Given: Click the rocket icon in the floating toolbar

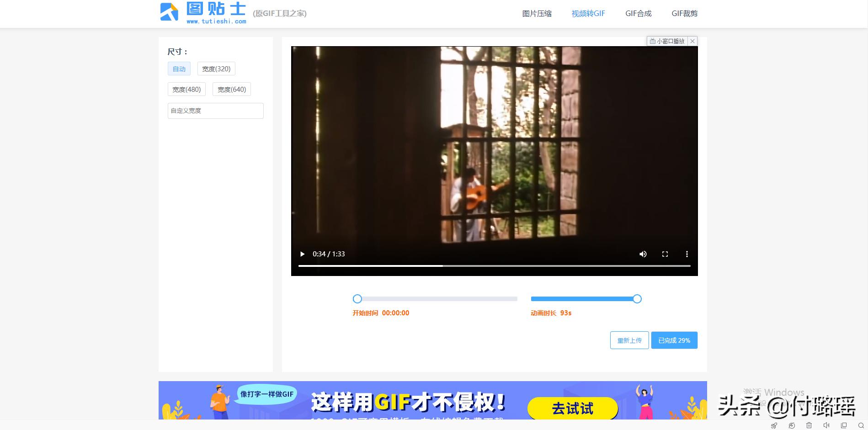Looking at the screenshot, I should (x=774, y=425).
